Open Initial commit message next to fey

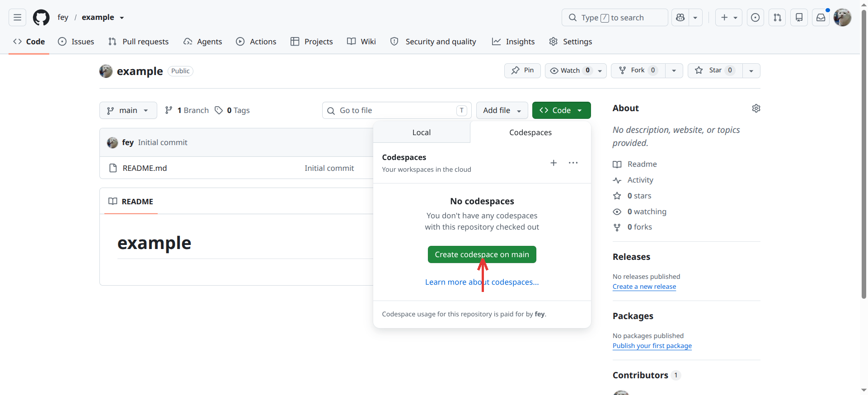tap(163, 143)
